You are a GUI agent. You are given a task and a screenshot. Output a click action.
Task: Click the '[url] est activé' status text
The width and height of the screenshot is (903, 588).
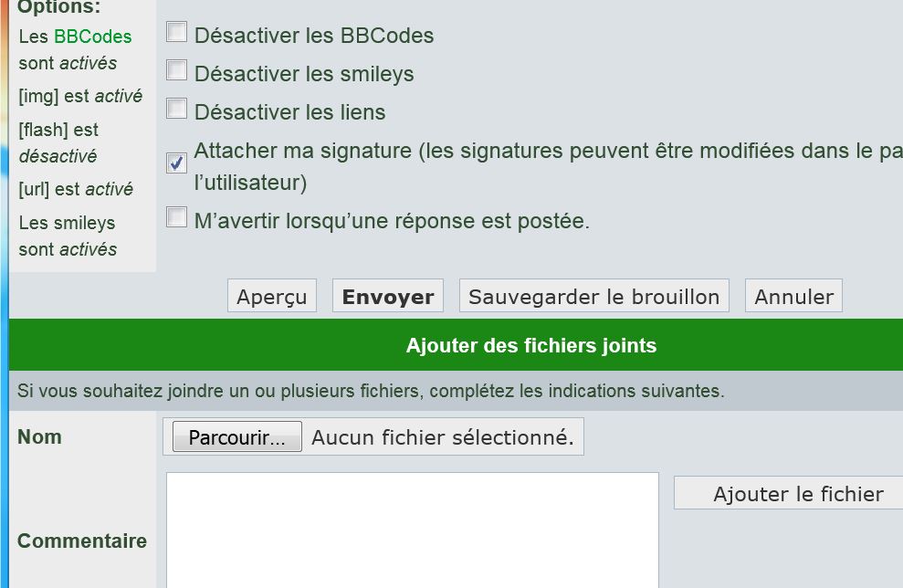[76, 190]
